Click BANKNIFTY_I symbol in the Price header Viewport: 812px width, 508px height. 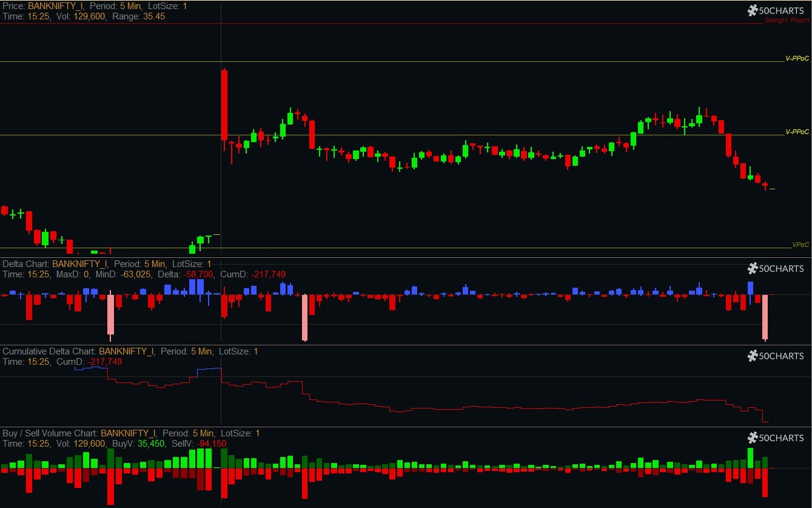click(56, 6)
